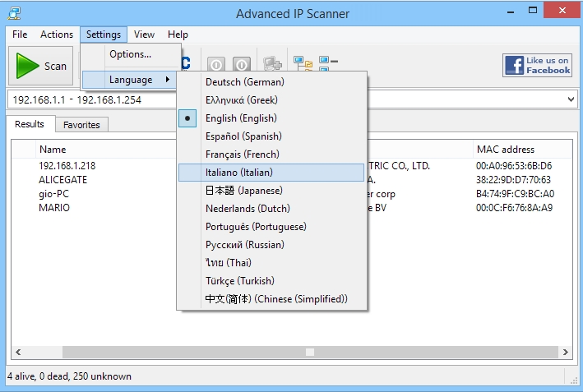Open the Help menu
The width and height of the screenshot is (583, 392).
pos(178,35)
